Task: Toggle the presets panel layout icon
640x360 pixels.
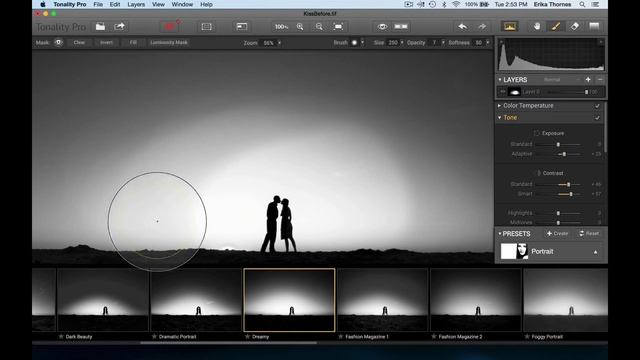Action: click(242, 27)
